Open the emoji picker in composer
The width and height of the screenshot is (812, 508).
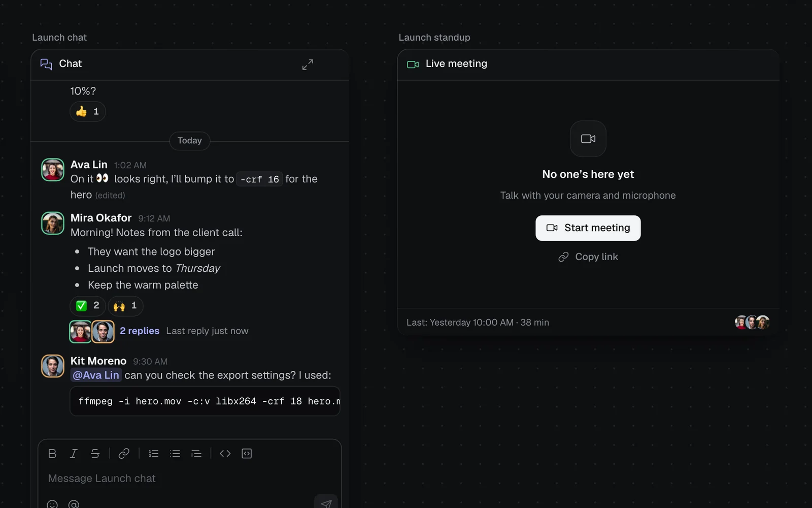point(52,504)
